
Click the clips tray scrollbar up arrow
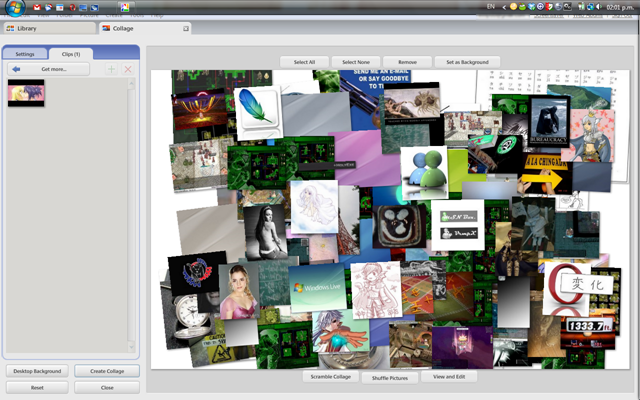131,84
